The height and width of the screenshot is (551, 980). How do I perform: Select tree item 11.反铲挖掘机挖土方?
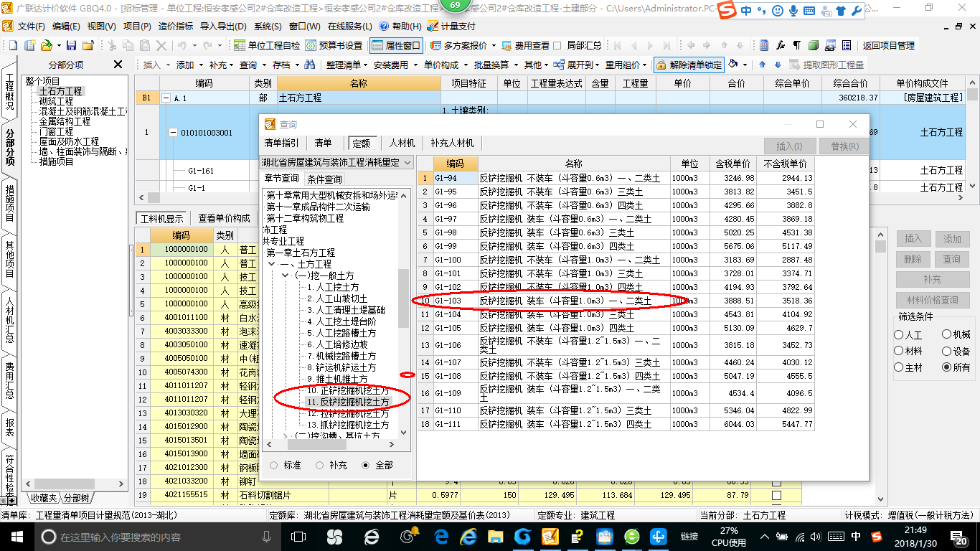tap(348, 402)
